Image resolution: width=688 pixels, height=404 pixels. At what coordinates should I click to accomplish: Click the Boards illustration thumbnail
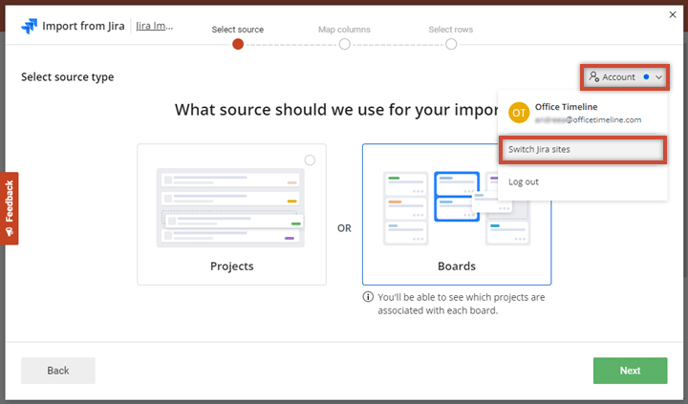pyautogui.click(x=456, y=208)
